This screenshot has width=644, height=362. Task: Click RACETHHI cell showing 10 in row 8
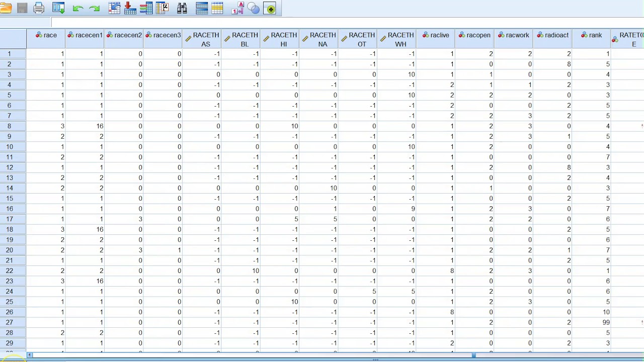click(280, 126)
